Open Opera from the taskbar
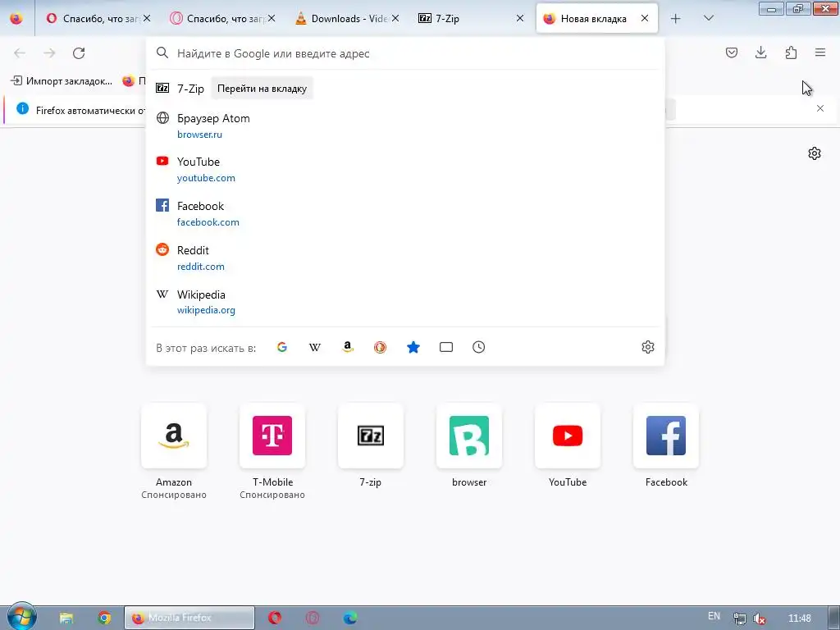840x630 pixels. click(x=275, y=618)
